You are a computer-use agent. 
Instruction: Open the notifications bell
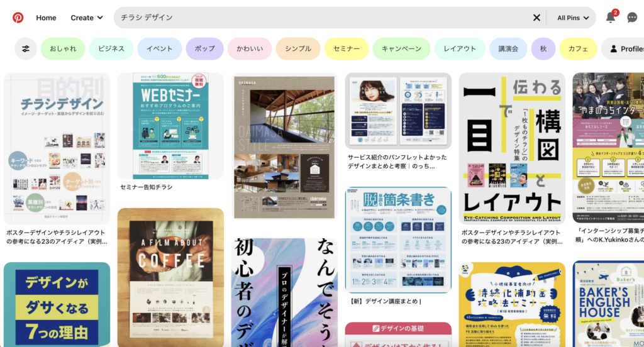pos(610,17)
